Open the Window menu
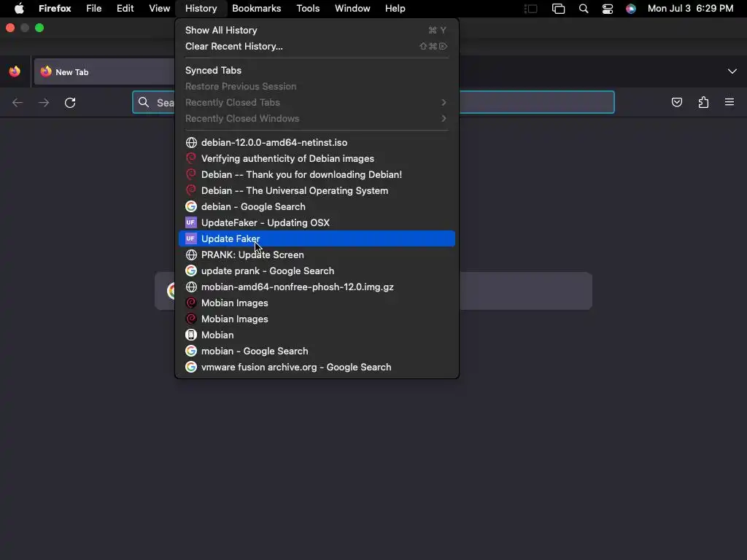 pyautogui.click(x=352, y=9)
